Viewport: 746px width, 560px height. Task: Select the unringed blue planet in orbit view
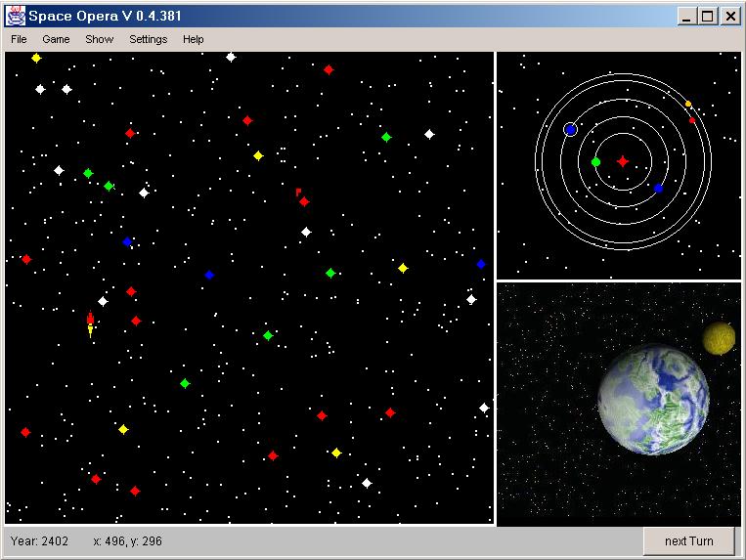click(658, 188)
